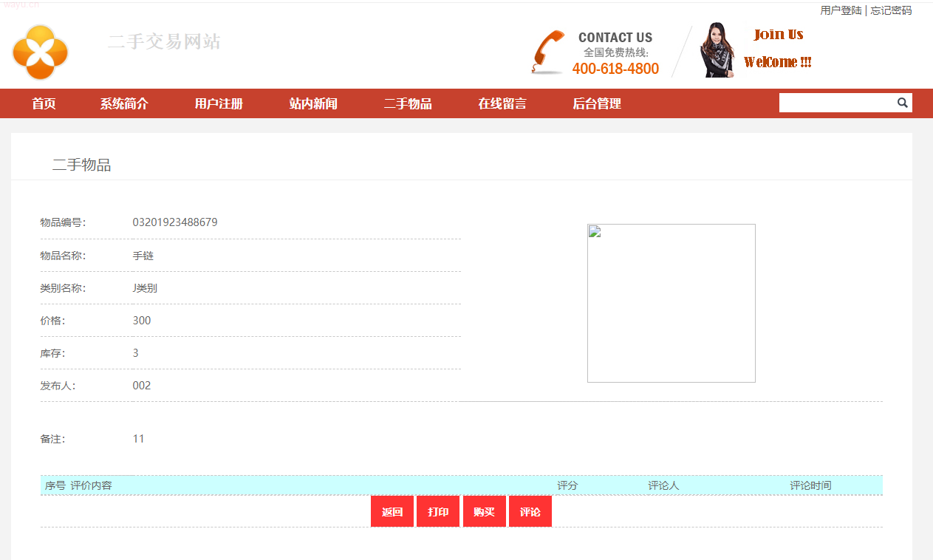Select 站内新闻 from the navigation bar
The width and height of the screenshot is (933, 560).
[313, 103]
